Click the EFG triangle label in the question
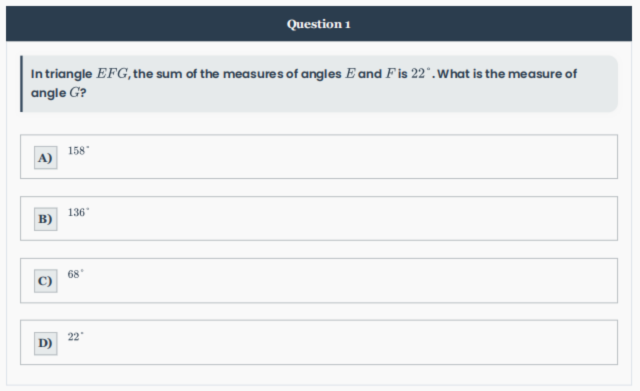 click(112, 74)
